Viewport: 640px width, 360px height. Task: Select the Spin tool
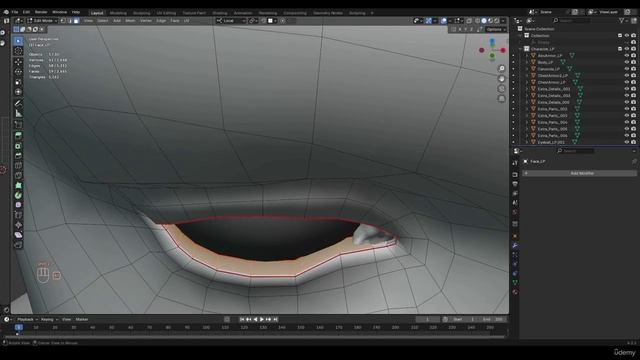18,195
